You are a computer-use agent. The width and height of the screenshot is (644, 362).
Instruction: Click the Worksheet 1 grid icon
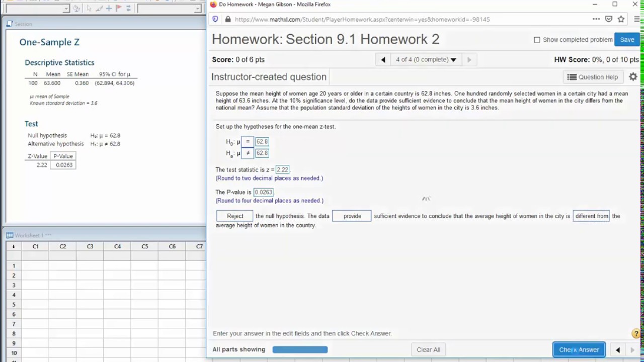[10, 235]
